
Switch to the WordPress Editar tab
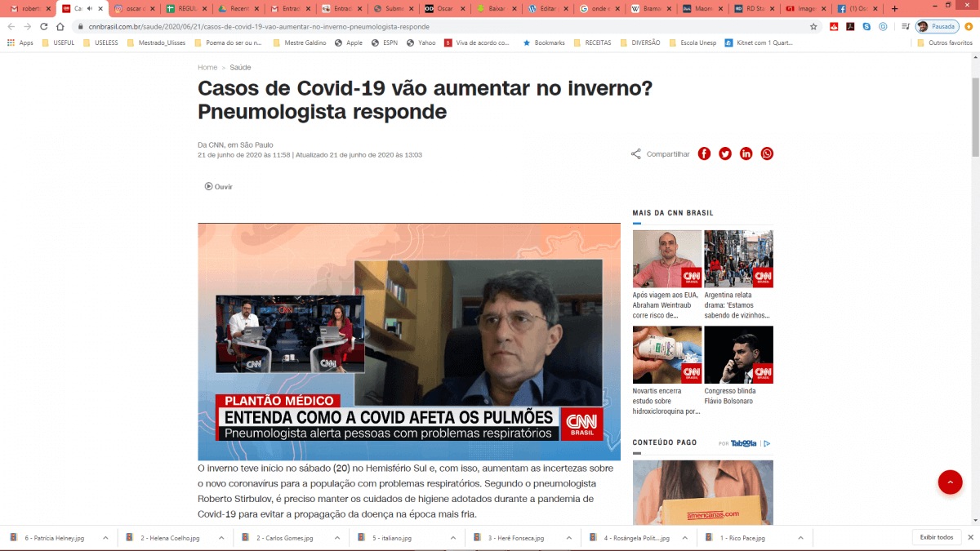click(546, 9)
